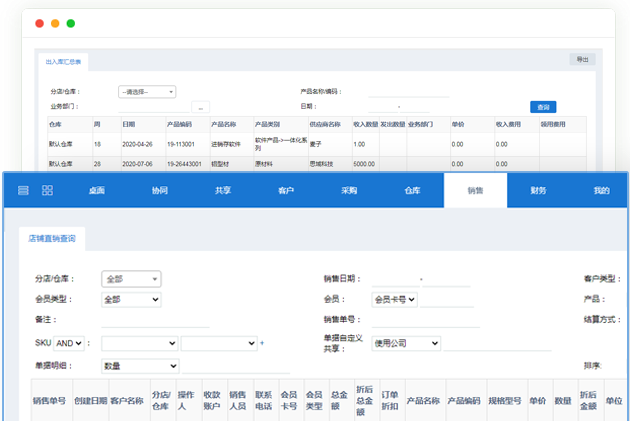The width and height of the screenshot is (630, 421).
Task: Click the list view icon in navigation bar
Action: point(23,190)
